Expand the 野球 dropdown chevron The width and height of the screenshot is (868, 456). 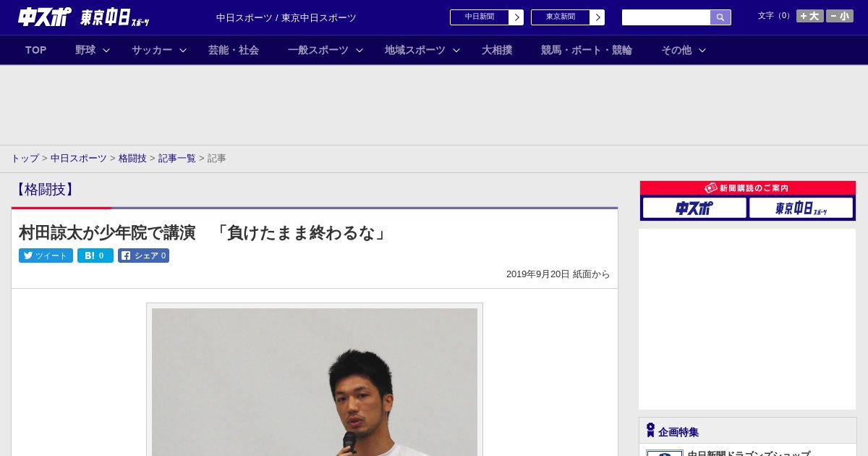click(106, 50)
